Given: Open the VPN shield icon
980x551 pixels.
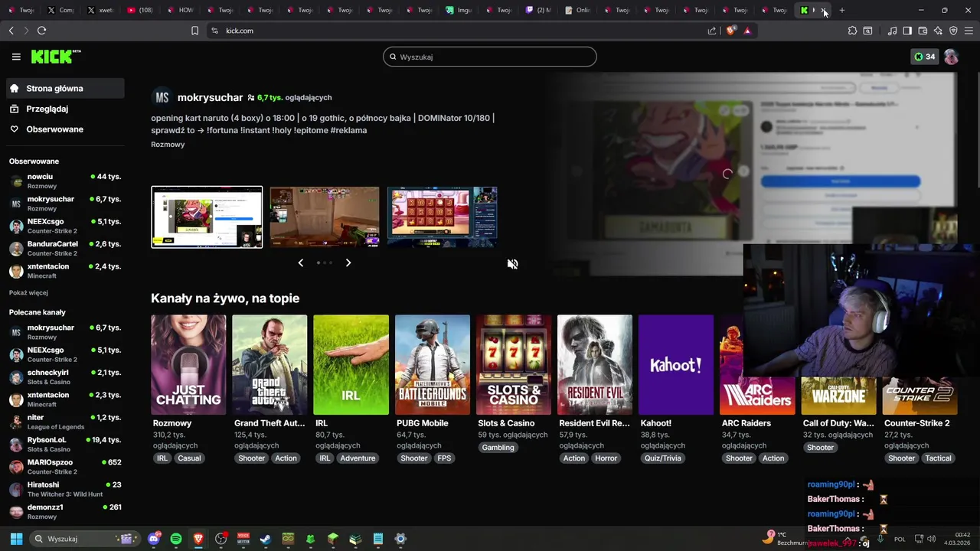Looking at the screenshot, I should point(953,31).
